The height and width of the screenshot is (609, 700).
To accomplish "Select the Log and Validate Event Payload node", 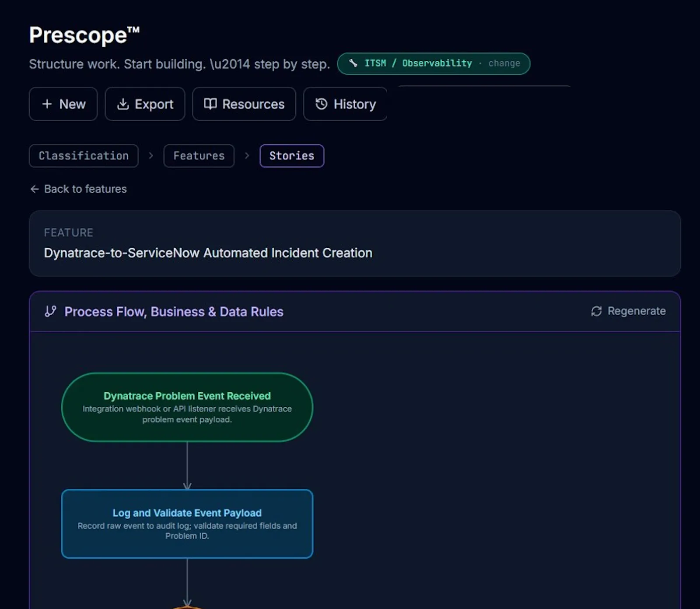I will coord(187,524).
